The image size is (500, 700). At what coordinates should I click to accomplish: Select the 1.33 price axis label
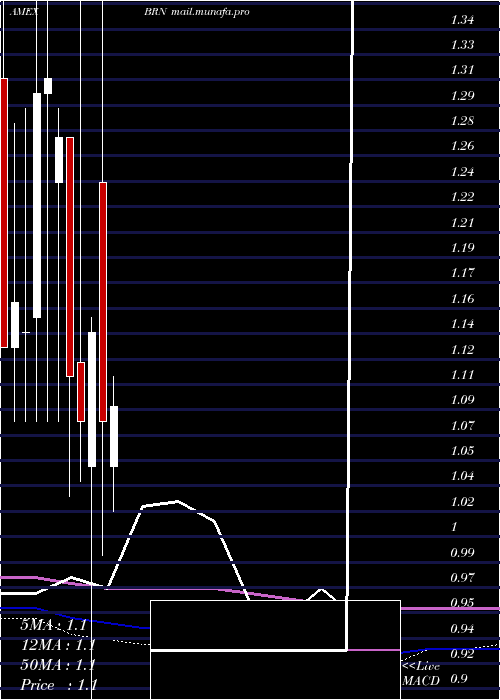tap(462, 45)
